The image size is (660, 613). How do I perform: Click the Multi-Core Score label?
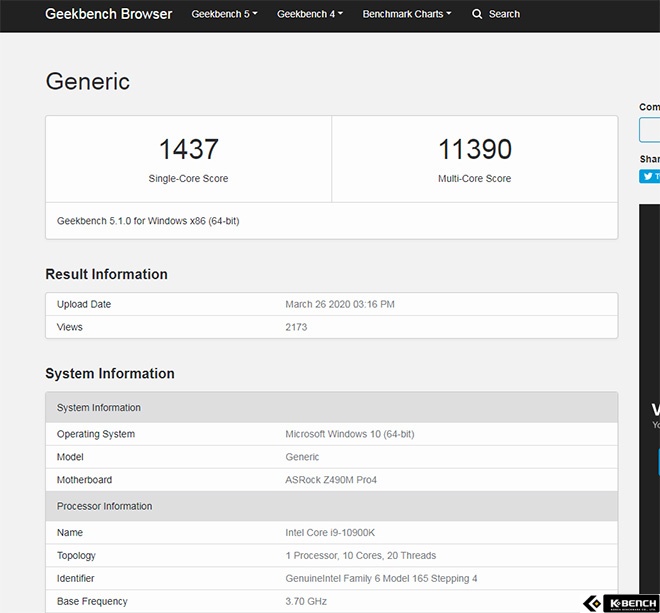[474, 179]
